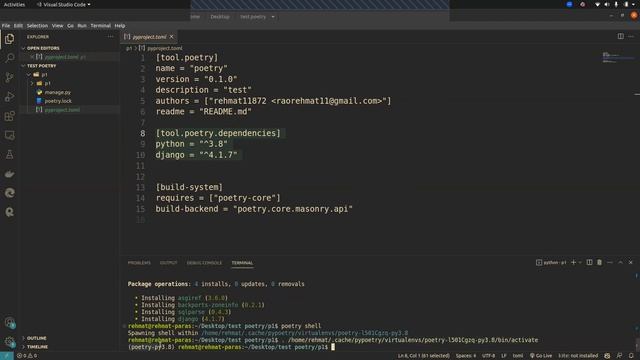Image resolution: width=640 pixels, height=360 pixels.
Task: Change end of line sequence LF
Action: (504, 356)
